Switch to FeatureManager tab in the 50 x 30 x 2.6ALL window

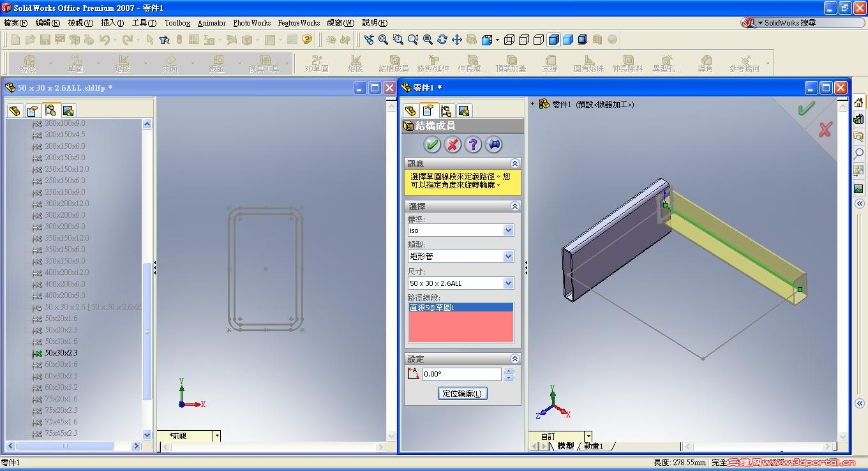pos(15,110)
